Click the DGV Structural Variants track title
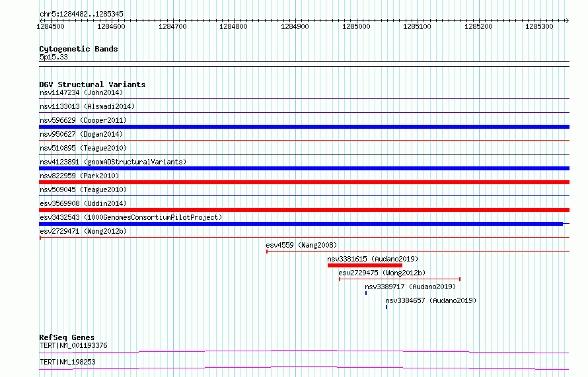Image resolution: width=588 pixels, height=377 pixels. (92, 85)
